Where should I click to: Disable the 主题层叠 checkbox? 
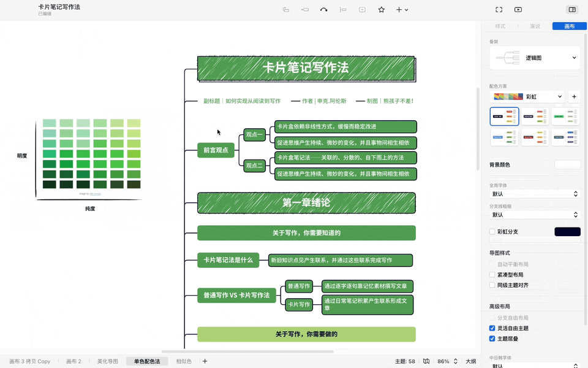(492, 339)
